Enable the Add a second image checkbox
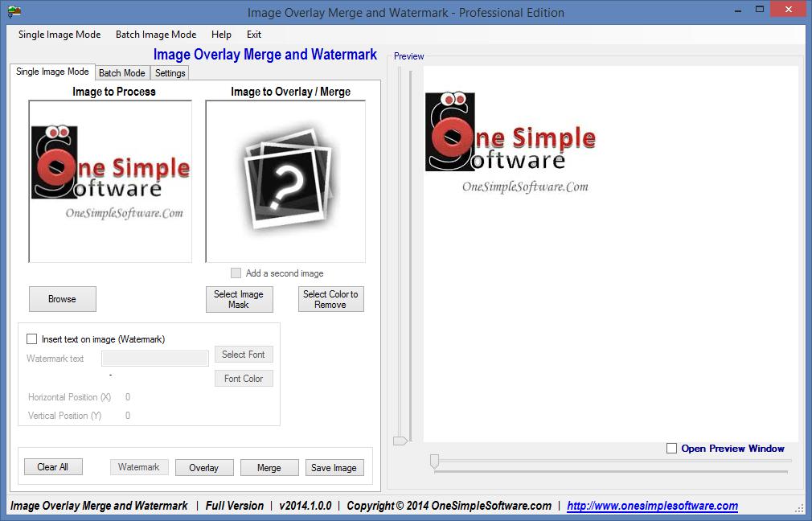 tap(236, 273)
